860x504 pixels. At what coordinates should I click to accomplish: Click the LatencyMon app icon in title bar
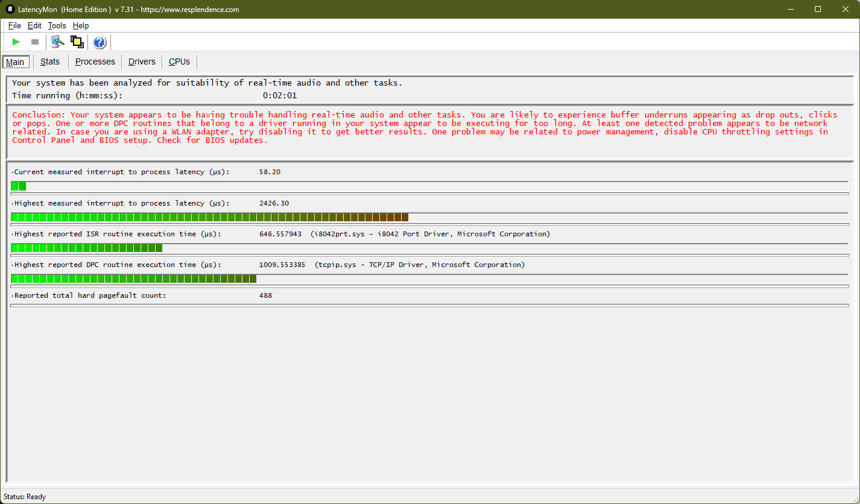[10, 9]
